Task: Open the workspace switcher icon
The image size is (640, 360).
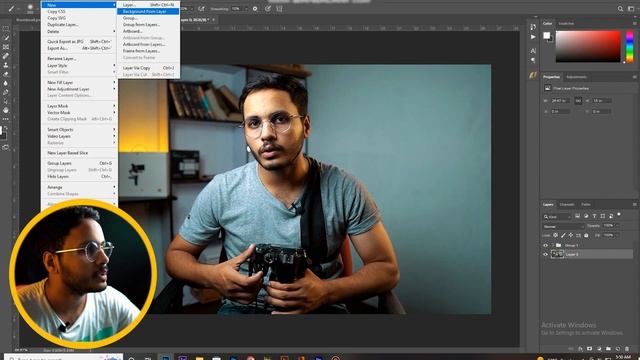Action: 631,9
